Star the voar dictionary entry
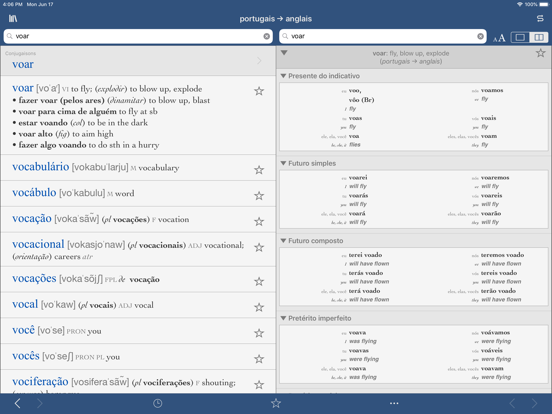552x414 pixels. 259,91
